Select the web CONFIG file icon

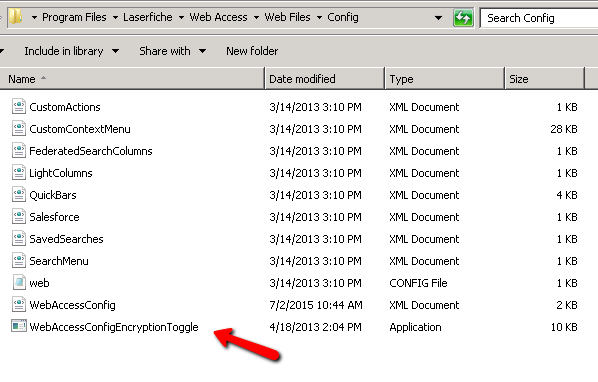[19, 282]
